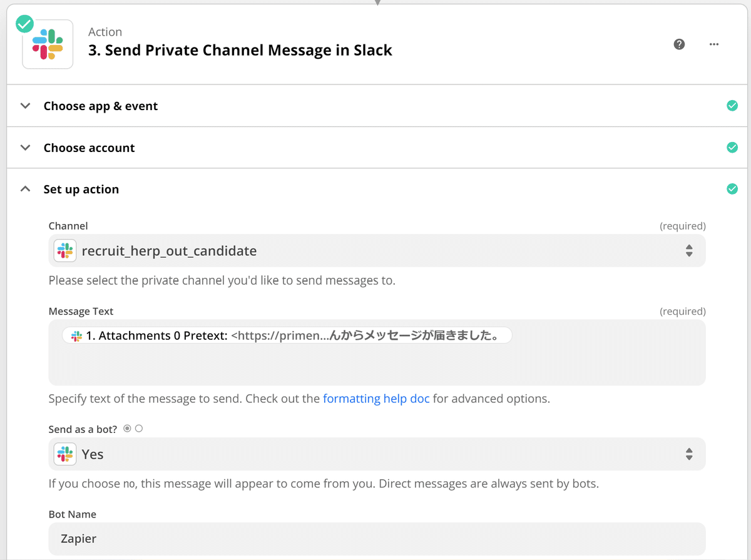The image size is (751, 560).
Task: Open the help question mark icon
Action: coord(679,44)
